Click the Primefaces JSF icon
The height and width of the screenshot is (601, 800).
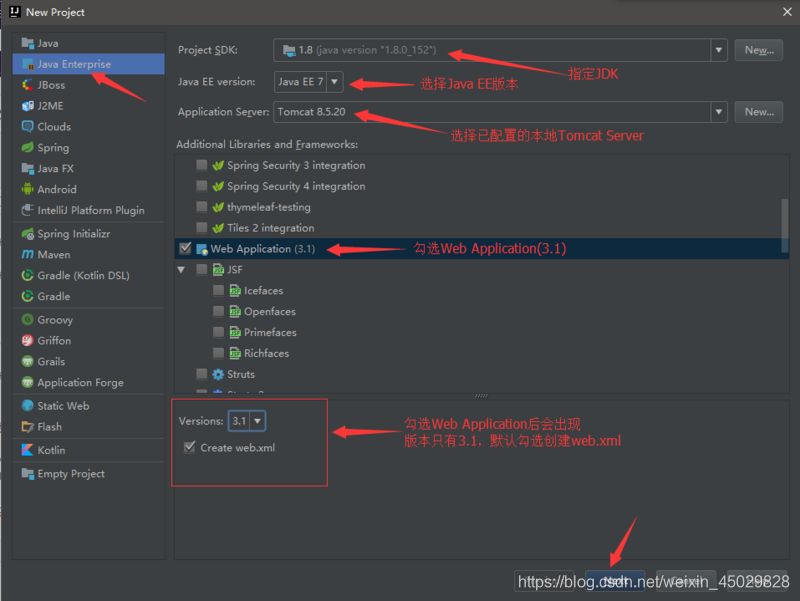coord(235,333)
